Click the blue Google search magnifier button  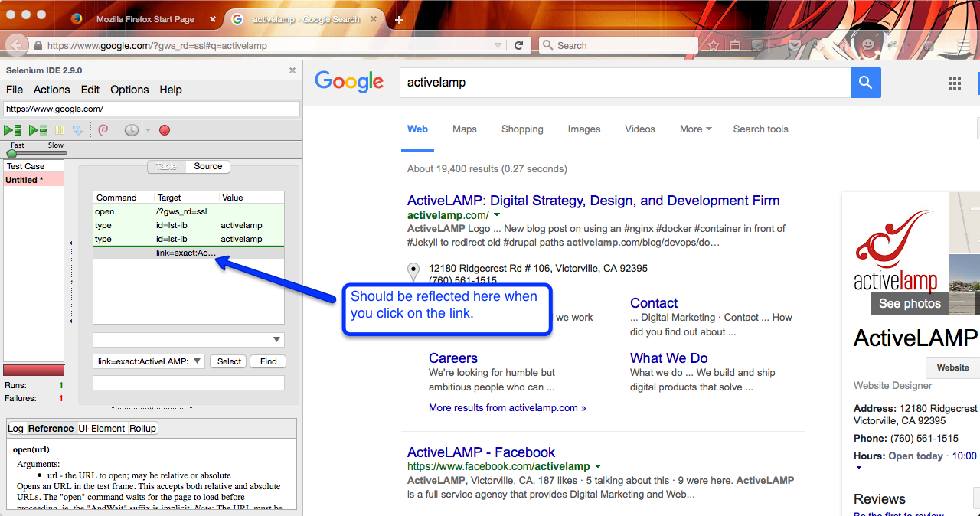tap(865, 83)
